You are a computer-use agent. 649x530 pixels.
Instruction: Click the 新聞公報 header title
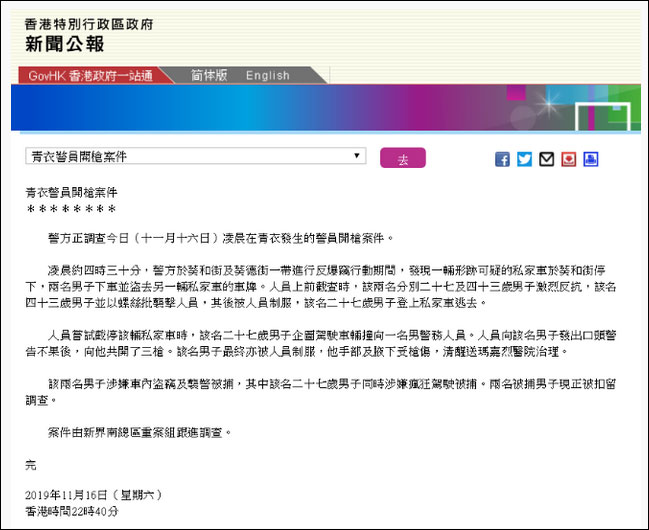click(65, 44)
